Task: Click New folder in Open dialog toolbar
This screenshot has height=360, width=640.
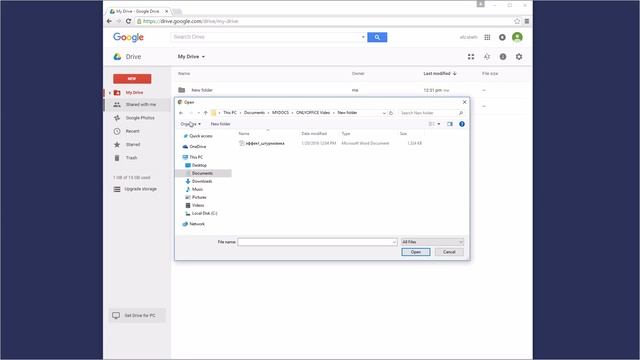Action: (x=220, y=124)
